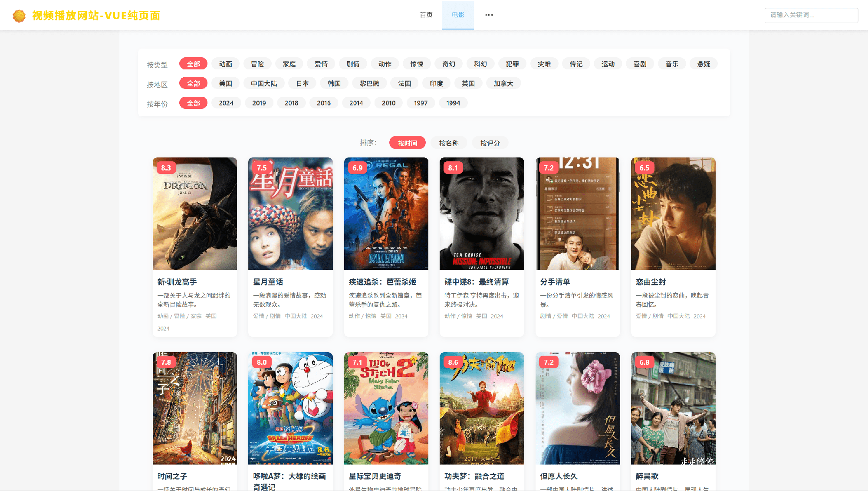Image resolution: width=868 pixels, height=491 pixels.
Task: Open the 新·驯龙高手 dragon poster
Action: tap(195, 213)
